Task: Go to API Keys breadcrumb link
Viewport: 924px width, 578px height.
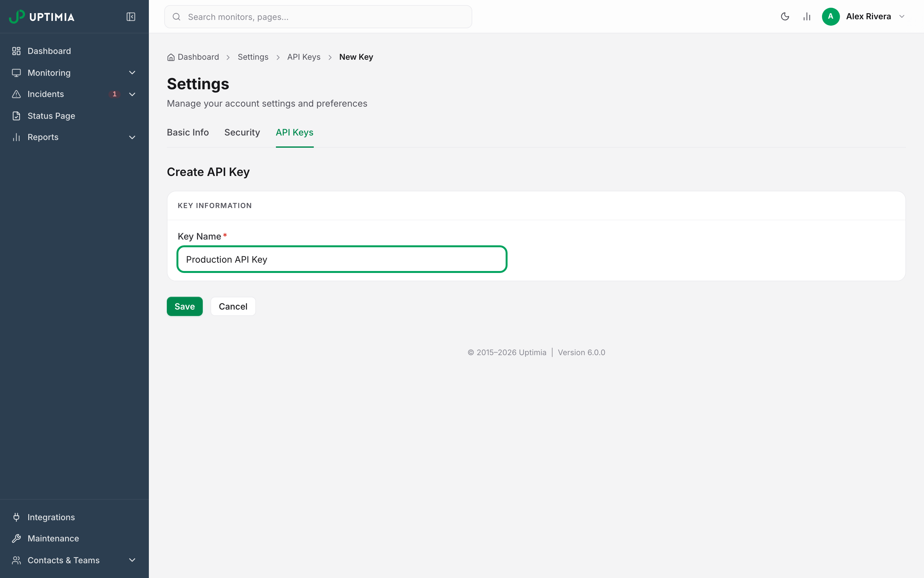Action: pos(304,57)
